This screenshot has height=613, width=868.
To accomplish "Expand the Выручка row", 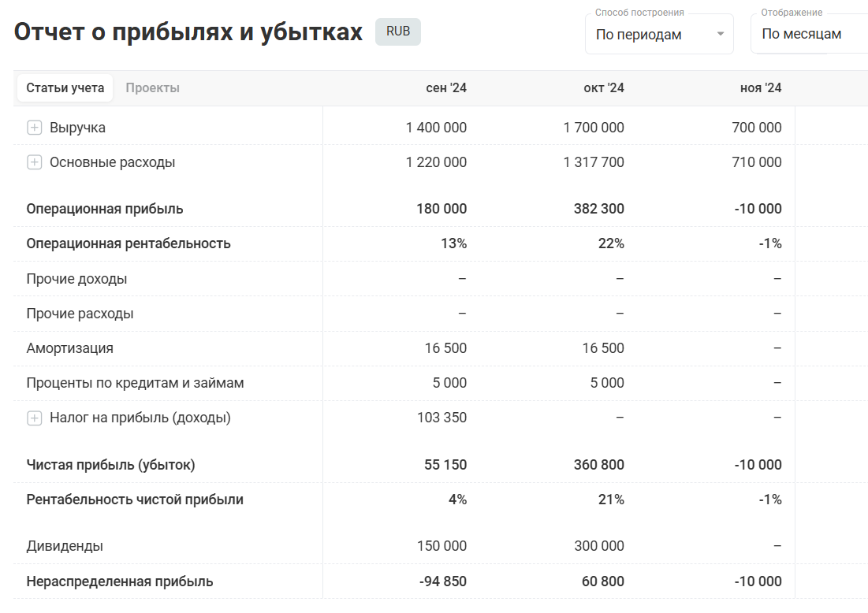I will 34,128.
